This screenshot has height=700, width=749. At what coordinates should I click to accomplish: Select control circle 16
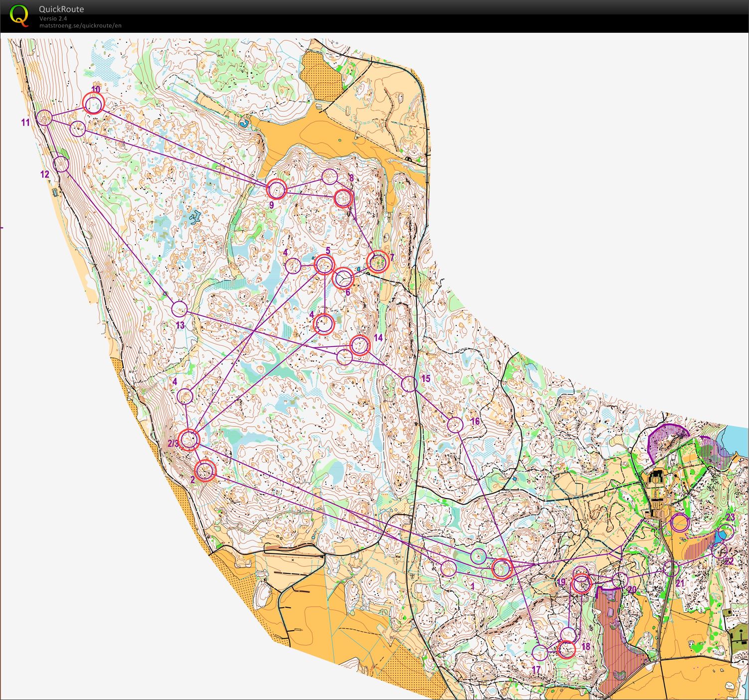455,425
